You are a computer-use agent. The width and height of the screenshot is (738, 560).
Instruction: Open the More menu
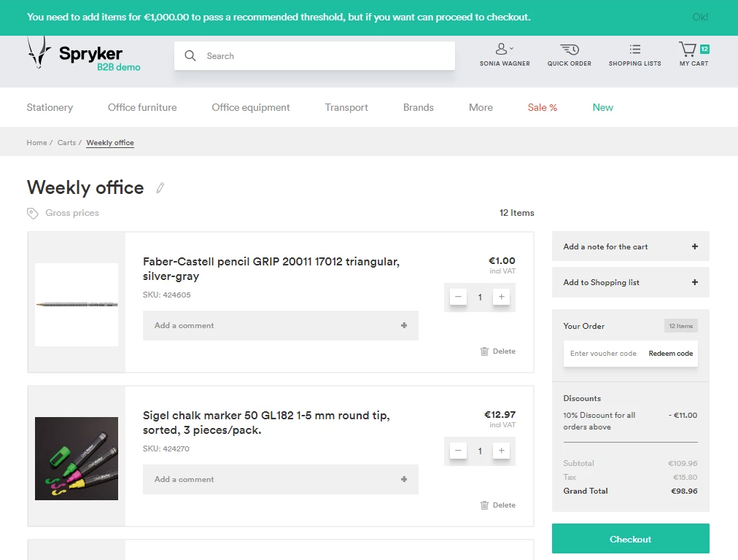[x=481, y=107]
